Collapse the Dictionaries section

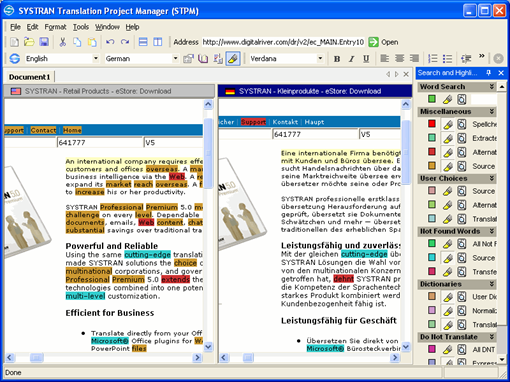coord(492,284)
